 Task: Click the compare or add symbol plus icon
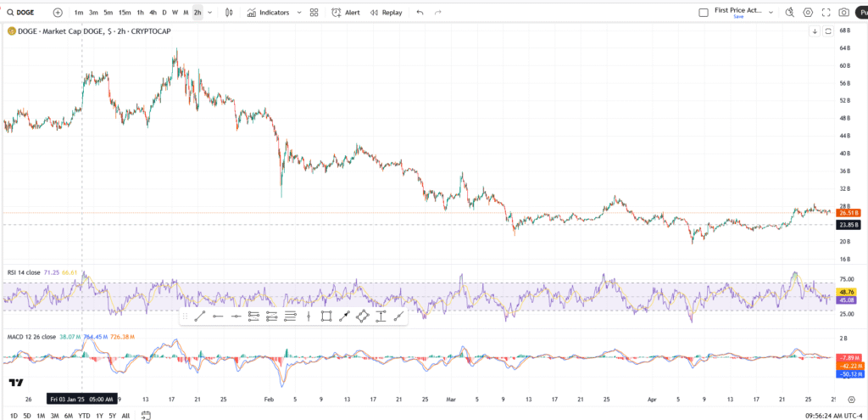tap(58, 13)
